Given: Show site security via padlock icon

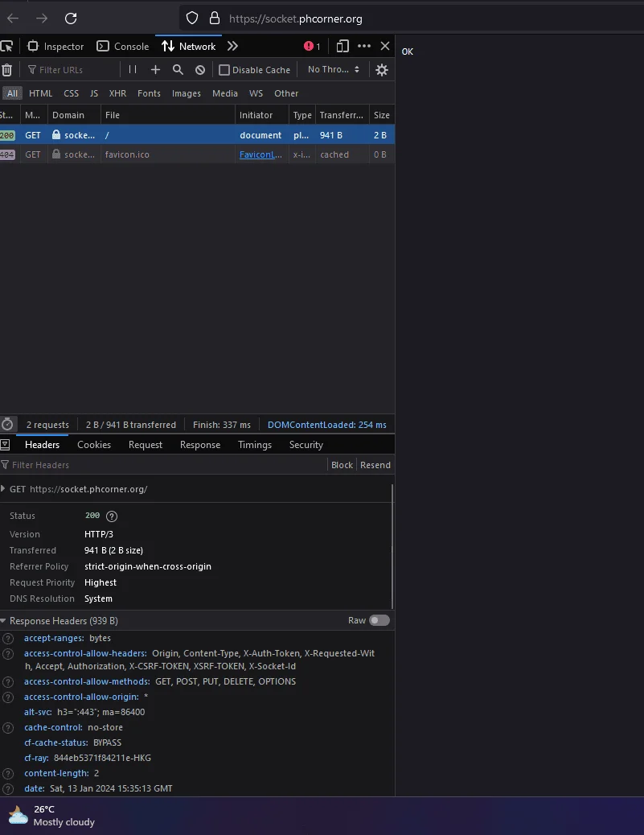Looking at the screenshot, I should click(215, 19).
